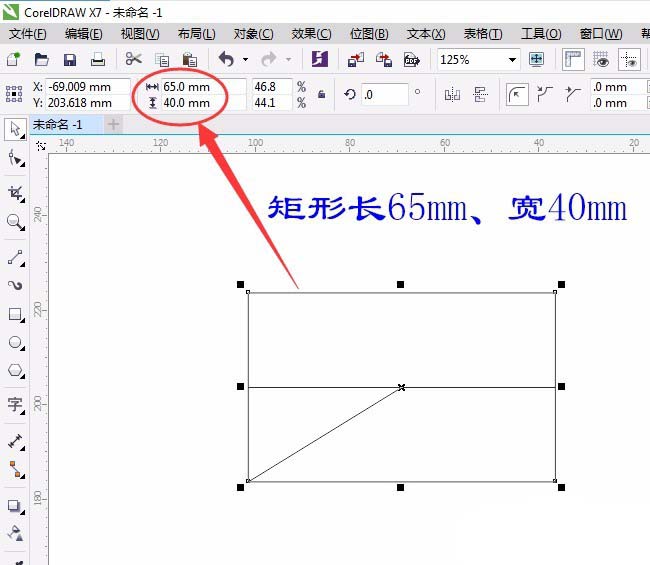650x565 pixels.
Task: Click the object height field 40.0 mm
Action: [x=203, y=102]
